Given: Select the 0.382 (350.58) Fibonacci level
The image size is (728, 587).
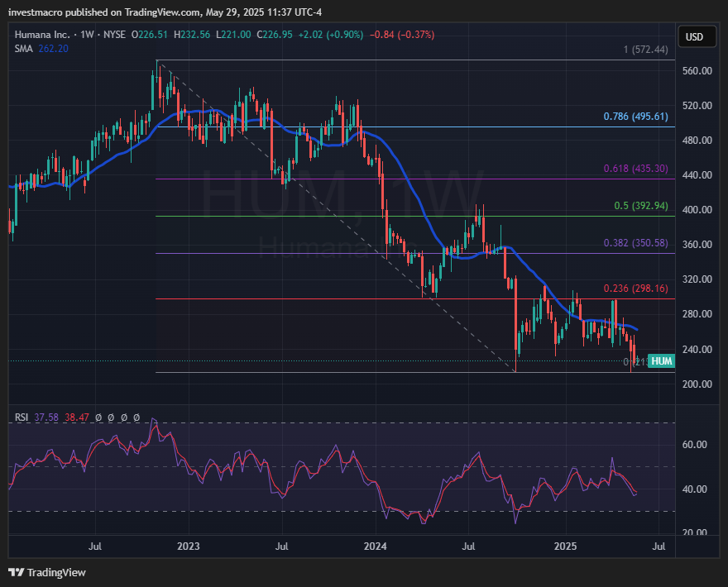Looking at the screenshot, I should tap(635, 243).
